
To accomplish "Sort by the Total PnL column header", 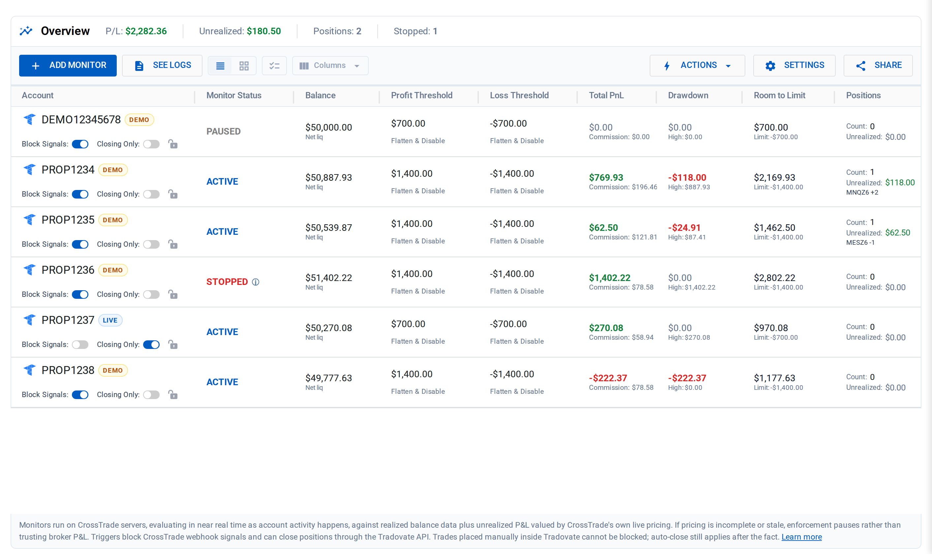I will point(606,95).
